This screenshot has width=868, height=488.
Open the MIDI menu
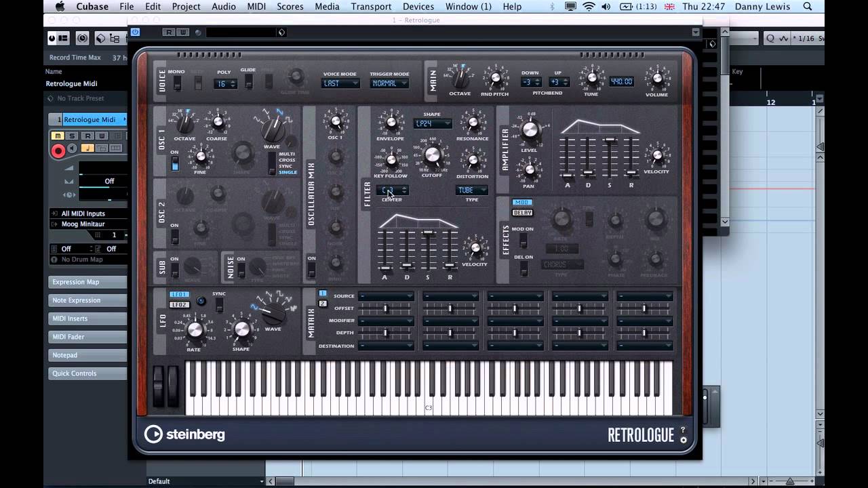[x=256, y=7]
